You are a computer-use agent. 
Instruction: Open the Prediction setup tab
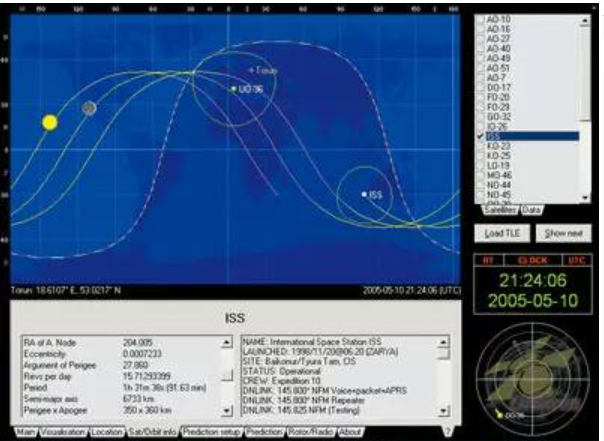pos(212,432)
